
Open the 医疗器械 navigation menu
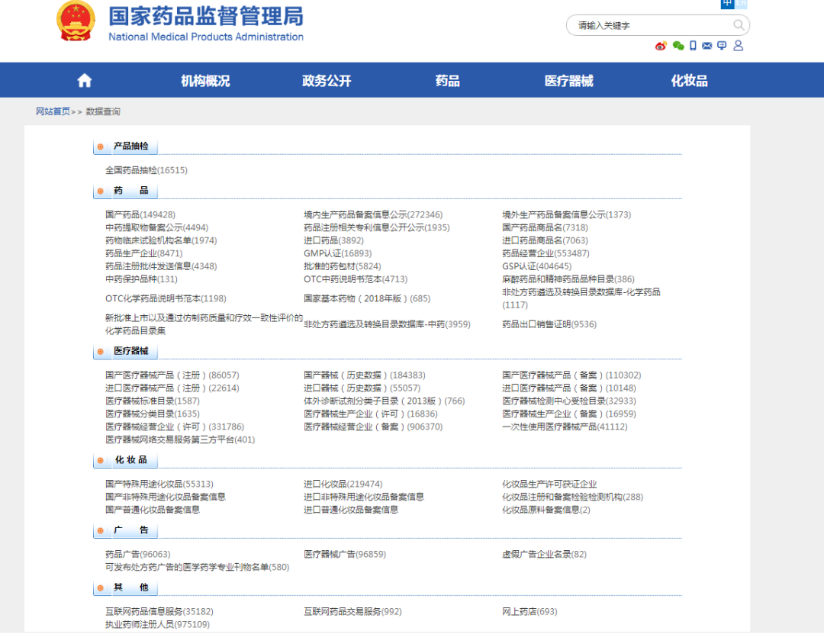[568, 79]
